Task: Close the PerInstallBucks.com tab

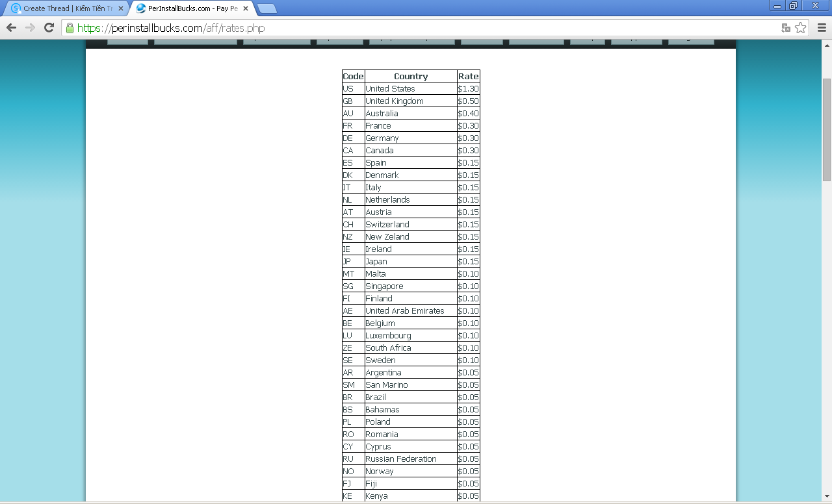Action: point(246,8)
